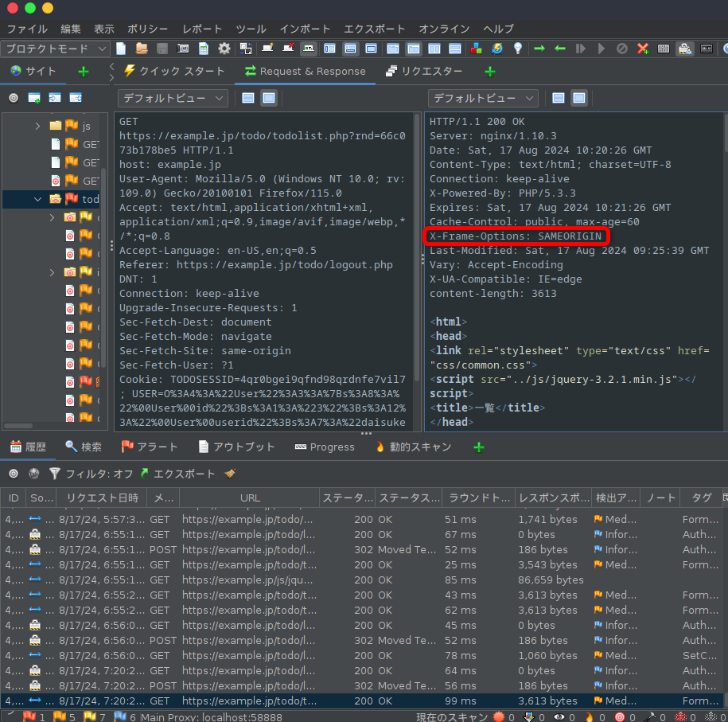Open response panel デフォルトビュー dropdown
Viewport: 728px width, 722px height.
pyautogui.click(x=483, y=98)
